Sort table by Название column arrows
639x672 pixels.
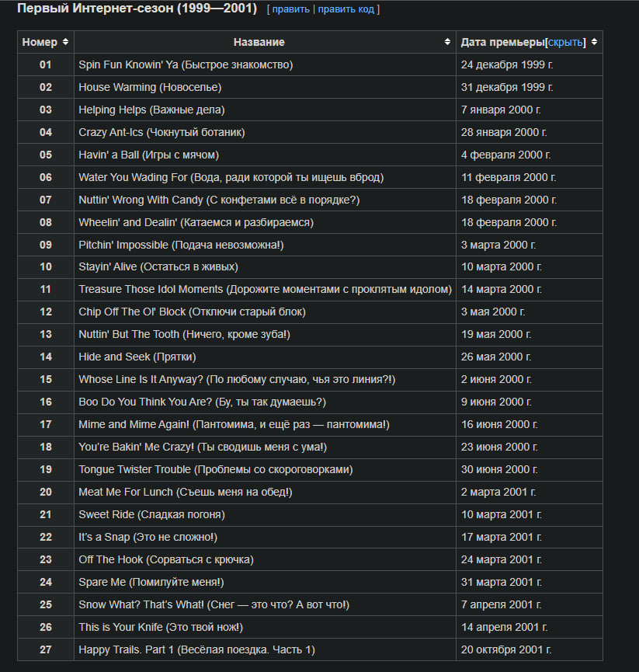pos(447,42)
